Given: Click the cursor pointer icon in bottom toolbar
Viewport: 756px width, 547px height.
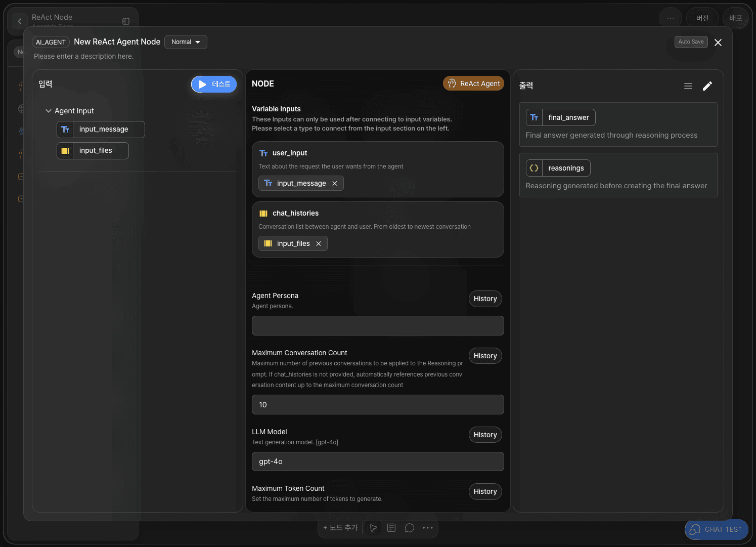Looking at the screenshot, I should [x=373, y=528].
